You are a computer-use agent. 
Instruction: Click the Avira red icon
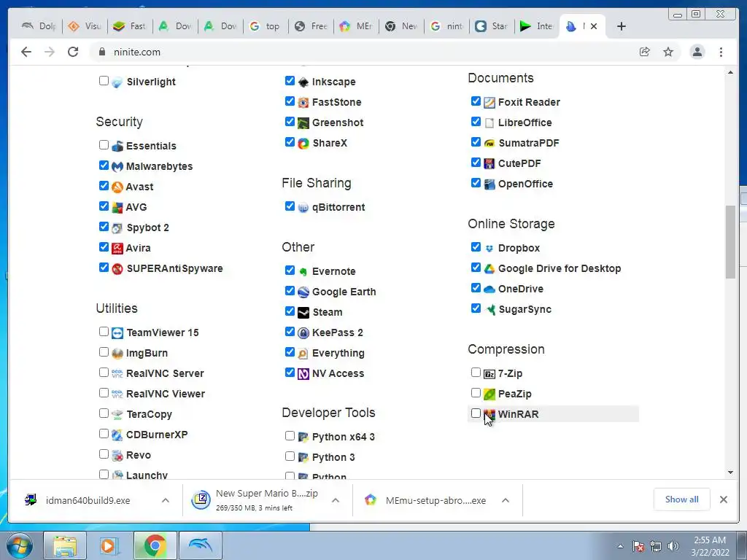pyautogui.click(x=117, y=248)
